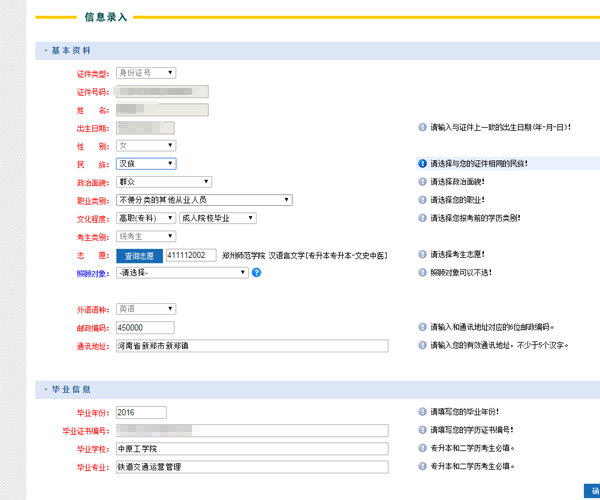The width and height of the screenshot is (600, 500).
Task: Click info icon beside 请选择您的职业 hint
Action: [x=422, y=200]
